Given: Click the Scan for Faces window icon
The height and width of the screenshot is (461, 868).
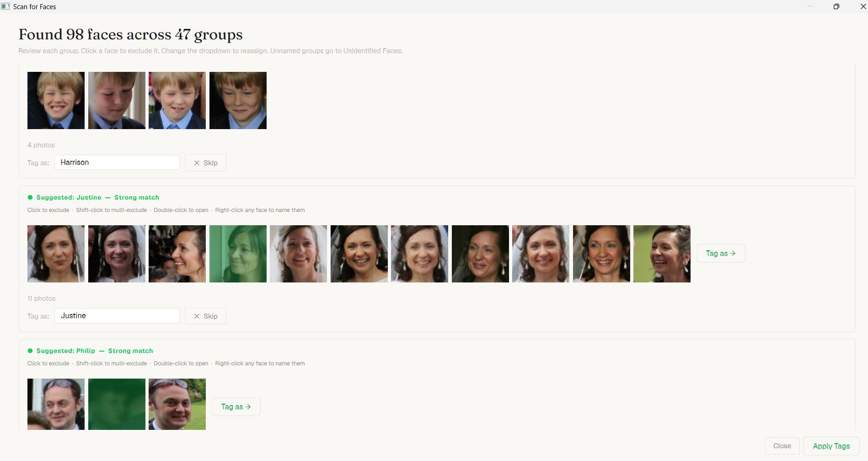Looking at the screenshot, I should coord(5,6).
